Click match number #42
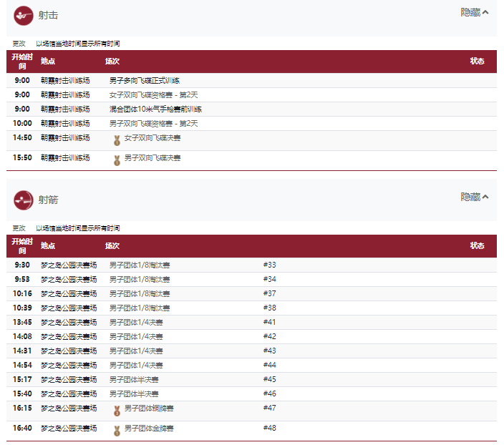Viewport: 504px width, 445px height. [x=270, y=336]
